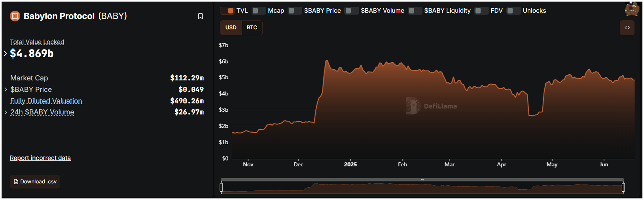Click the (BABY) ticker text
The image size is (644, 200).
[113, 16]
